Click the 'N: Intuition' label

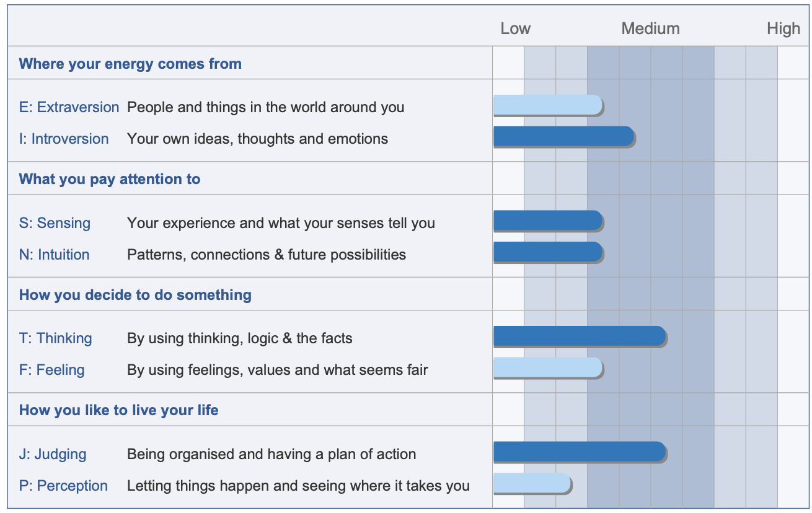pos(54,255)
